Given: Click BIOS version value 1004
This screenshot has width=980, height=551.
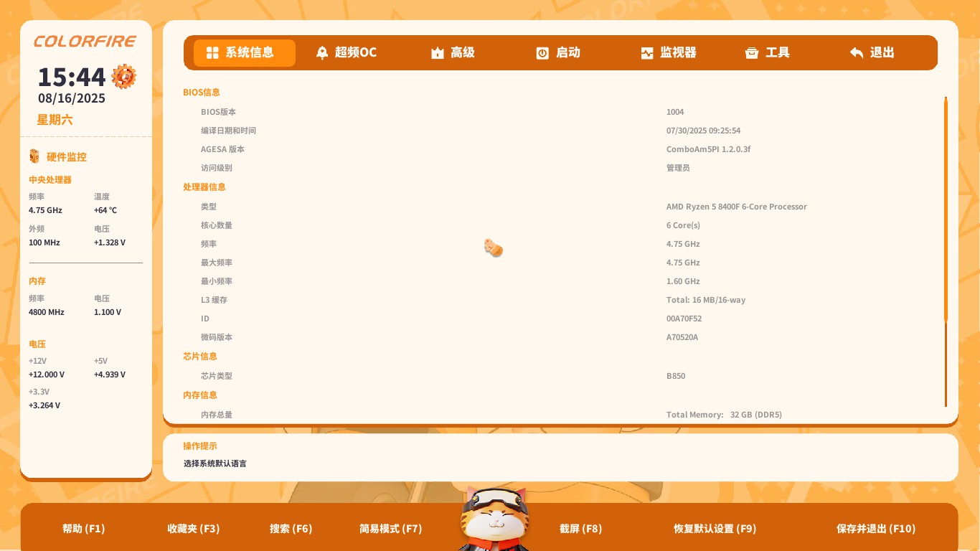Looking at the screenshot, I should 675,112.
